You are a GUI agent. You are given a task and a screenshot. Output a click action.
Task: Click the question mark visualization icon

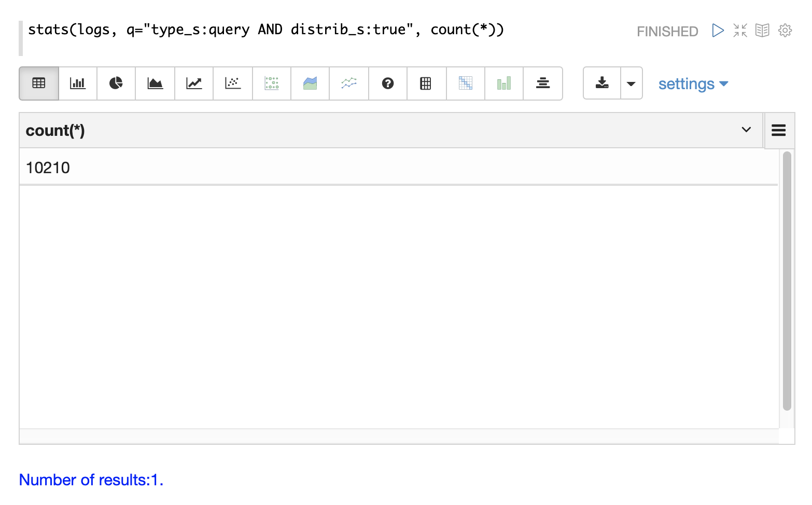(x=388, y=83)
